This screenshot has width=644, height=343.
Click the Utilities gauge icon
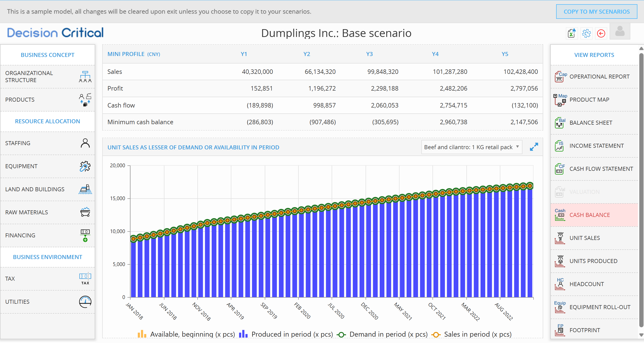85,302
